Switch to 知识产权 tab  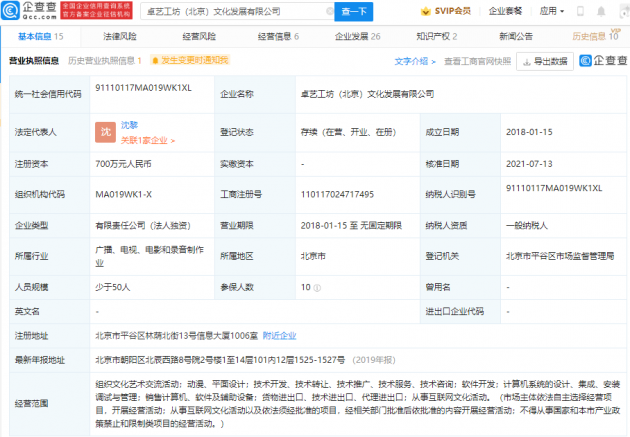click(x=437, y=37)
